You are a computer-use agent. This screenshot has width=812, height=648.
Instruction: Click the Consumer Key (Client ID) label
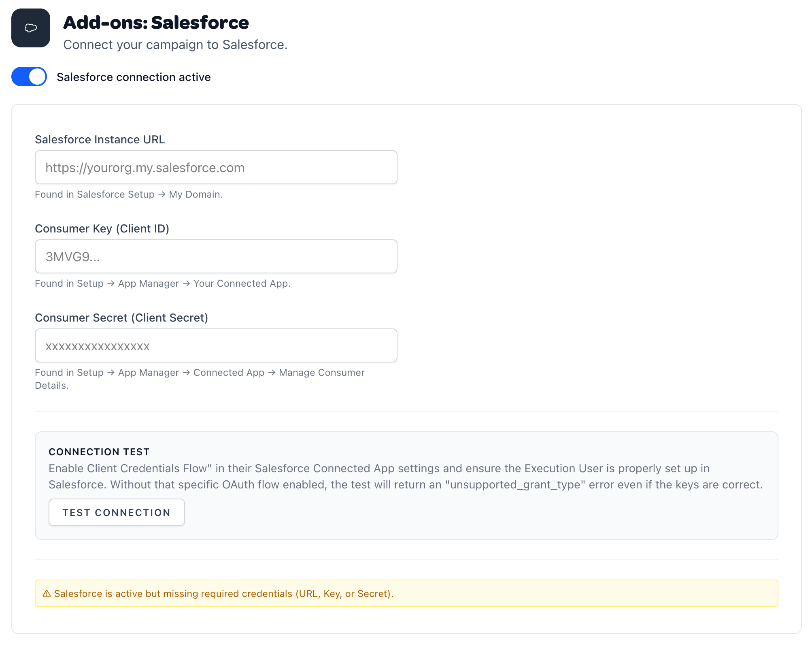click(x=102, y=228)
